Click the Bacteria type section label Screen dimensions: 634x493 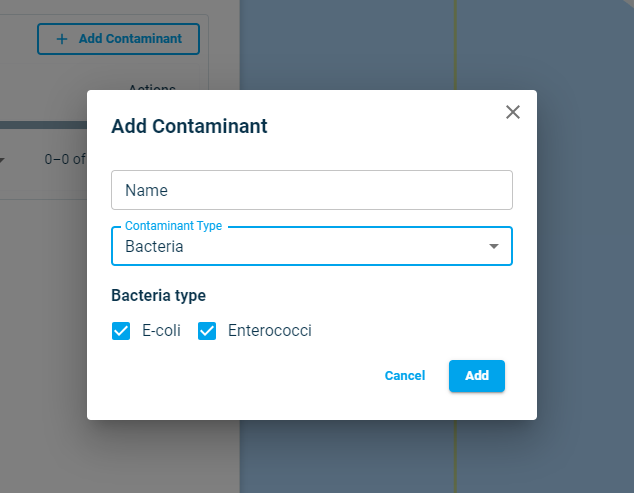point(158,296)
